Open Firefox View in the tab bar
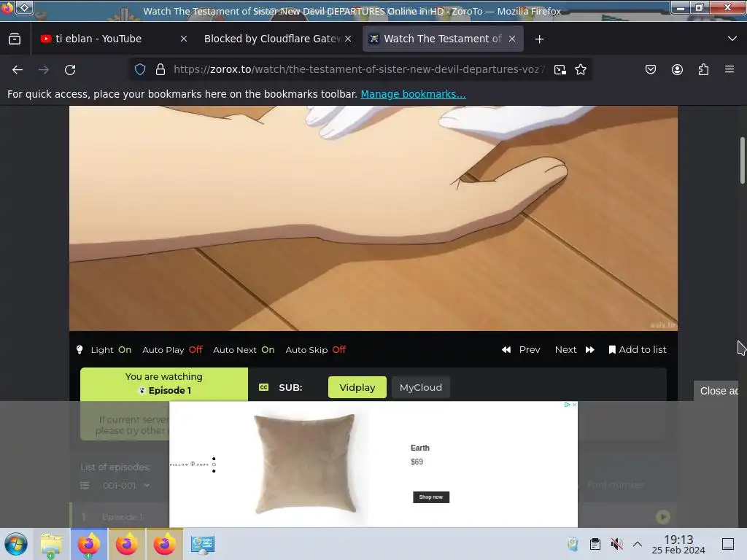 coord(15,39)
